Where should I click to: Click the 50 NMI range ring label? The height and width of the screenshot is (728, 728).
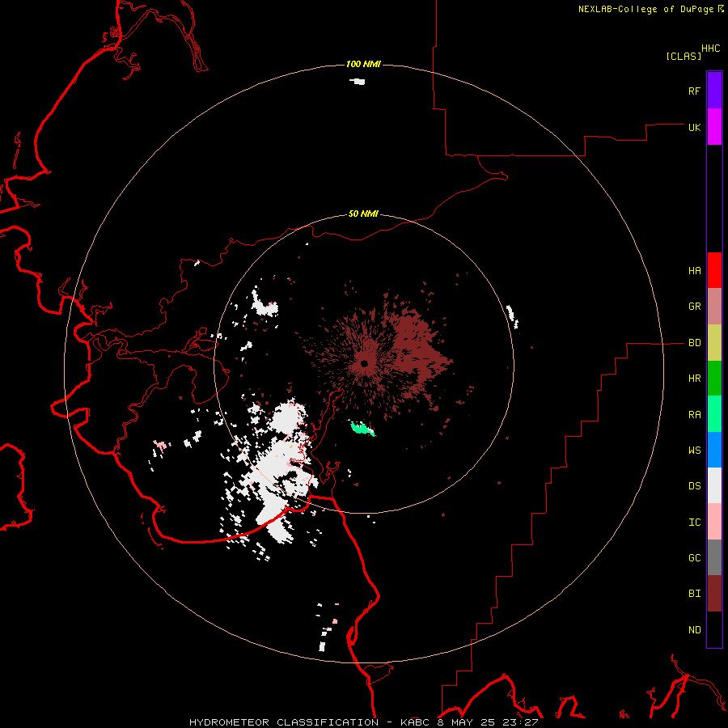tap(363, 214)
